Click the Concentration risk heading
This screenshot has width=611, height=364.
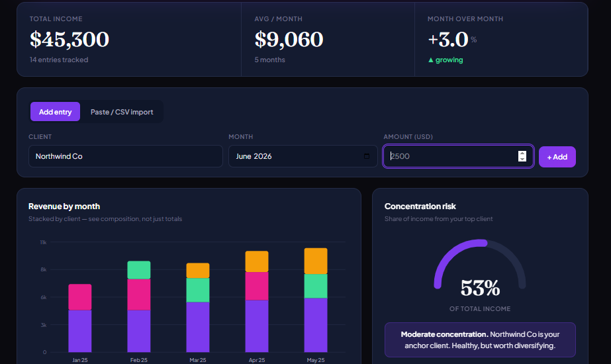[420, 206]
